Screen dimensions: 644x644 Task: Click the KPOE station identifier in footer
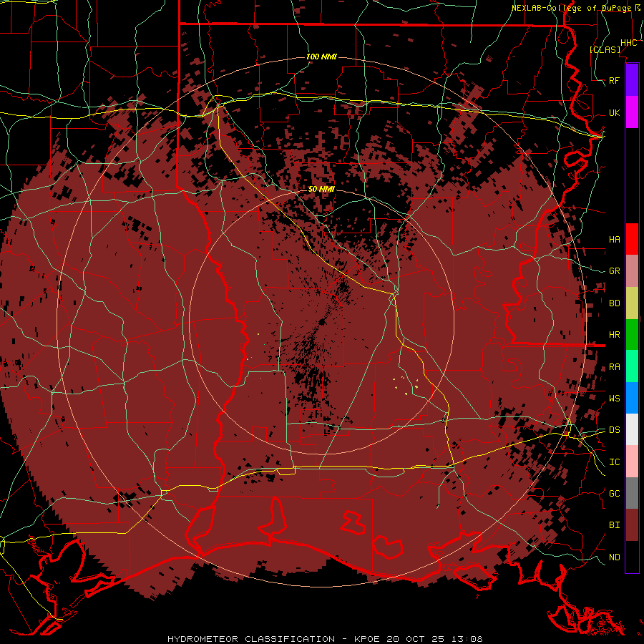[x=368, y=639]
